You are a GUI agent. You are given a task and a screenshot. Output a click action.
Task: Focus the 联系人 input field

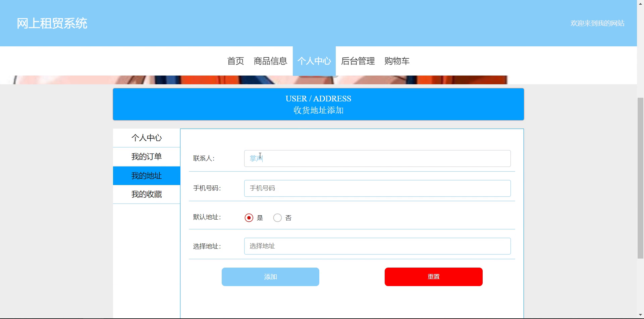(377, 158)
